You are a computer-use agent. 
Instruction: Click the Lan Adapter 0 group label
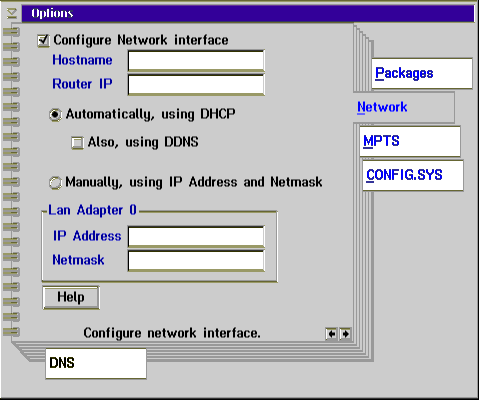pyautogui.click(x=92, y=210)
